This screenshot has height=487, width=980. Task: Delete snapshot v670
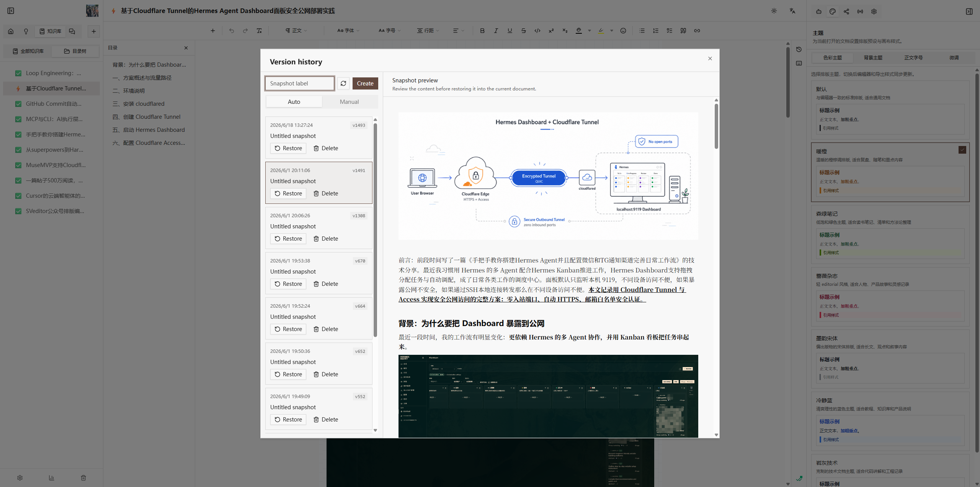point(326,284)
